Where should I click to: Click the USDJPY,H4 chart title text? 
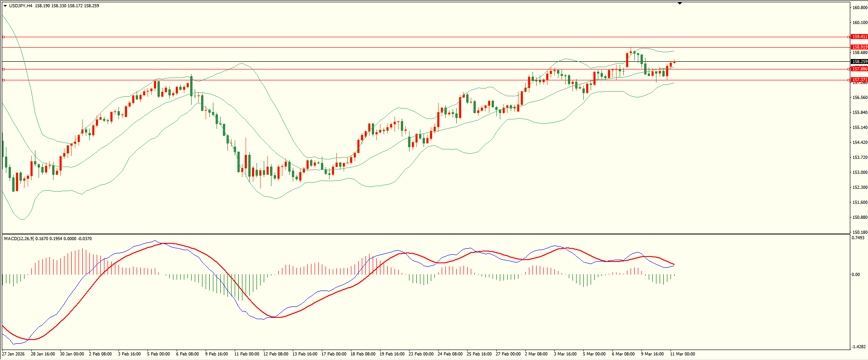point(20,6)
